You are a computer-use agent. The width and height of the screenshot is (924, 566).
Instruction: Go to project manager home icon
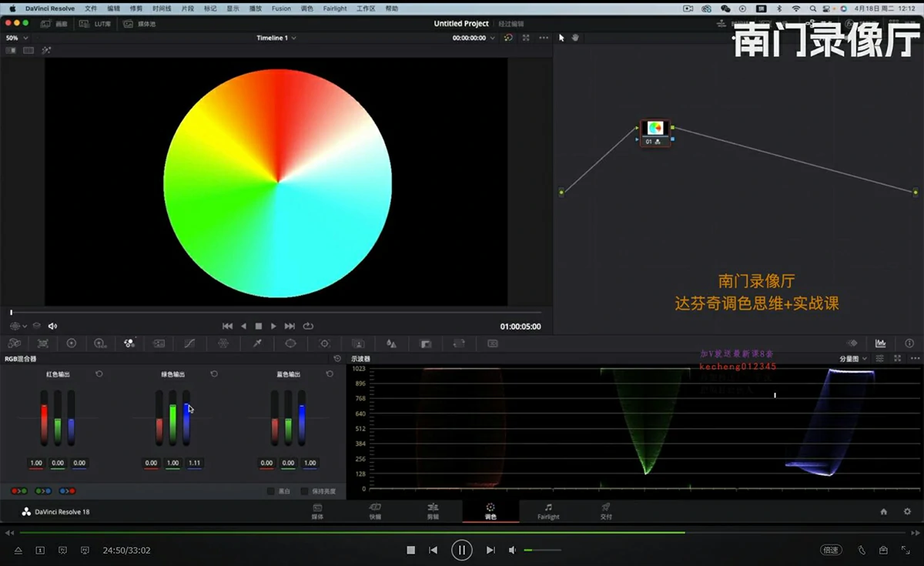(x=884, y=511)
